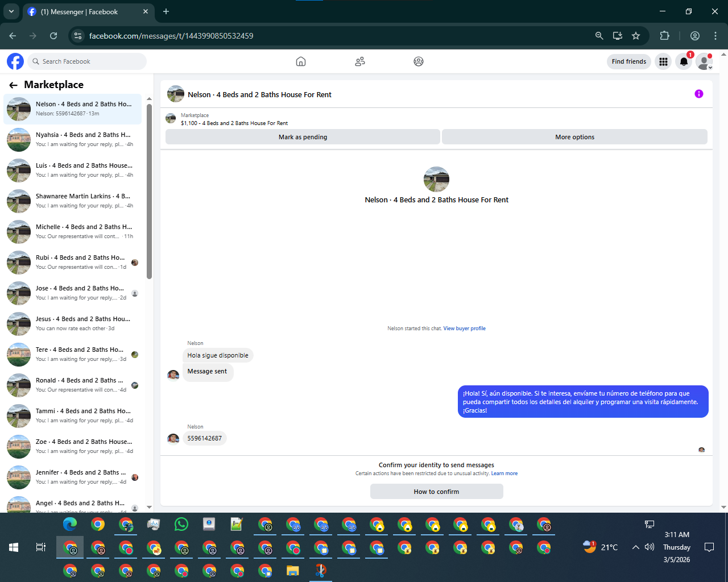Open the Groups icon in top navigation
This screenshot has height=582, width=728.
[419, 61]
